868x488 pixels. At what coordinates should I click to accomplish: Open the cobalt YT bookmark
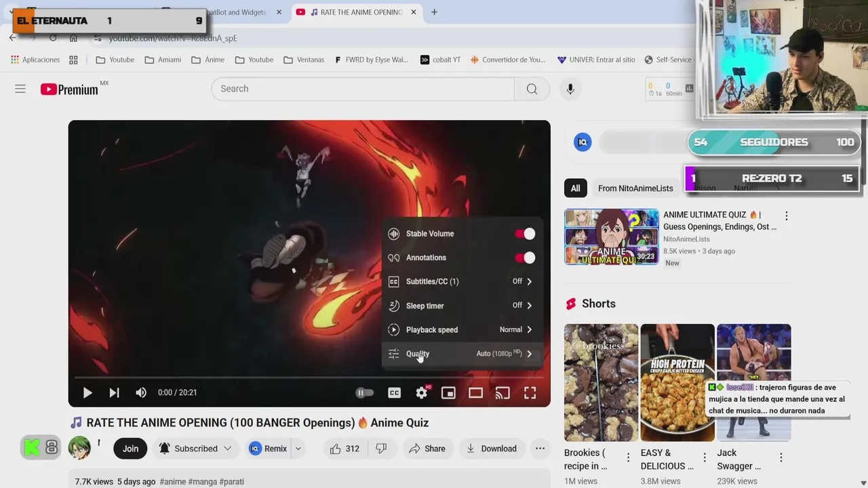point(440,60)
